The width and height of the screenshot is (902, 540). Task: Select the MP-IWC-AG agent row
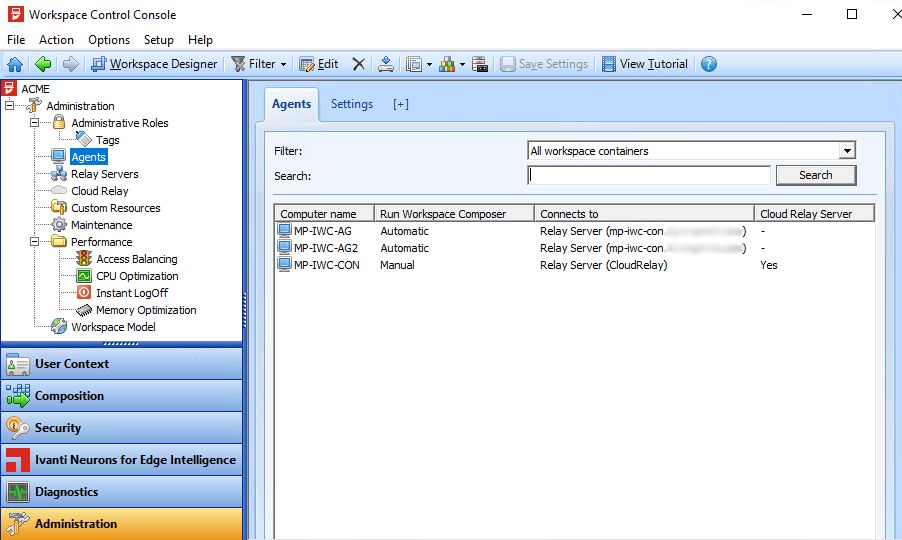coord(574,231)
